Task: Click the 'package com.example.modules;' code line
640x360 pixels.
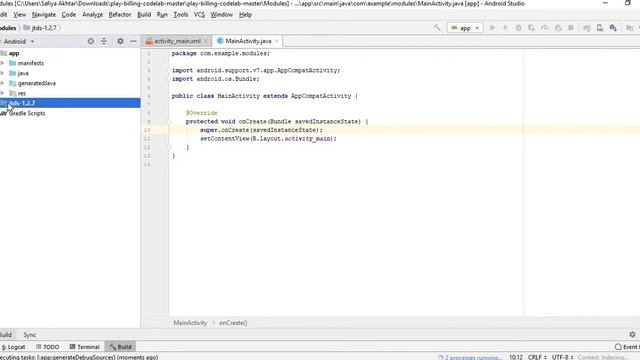Action: 221,53
